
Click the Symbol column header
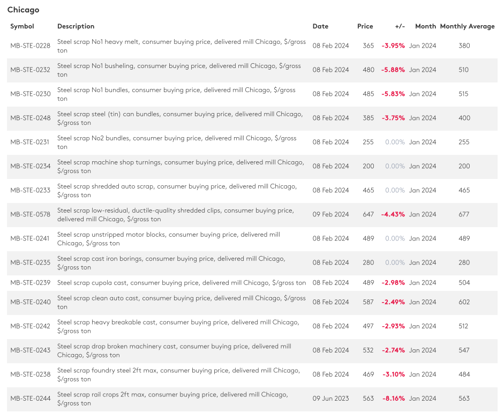tap(22, 26)
